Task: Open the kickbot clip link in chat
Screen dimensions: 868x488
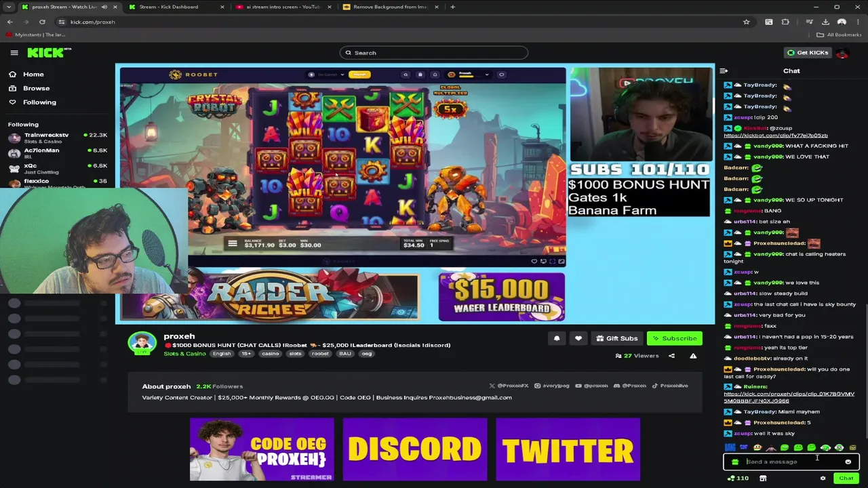Action: [x=775, y=136]
